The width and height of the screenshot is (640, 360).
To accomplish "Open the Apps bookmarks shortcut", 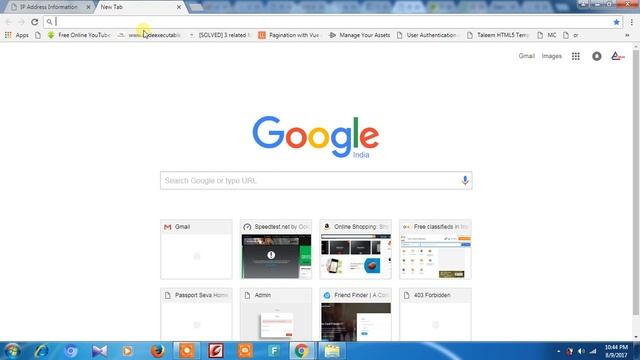I will [x=16, y=35].
